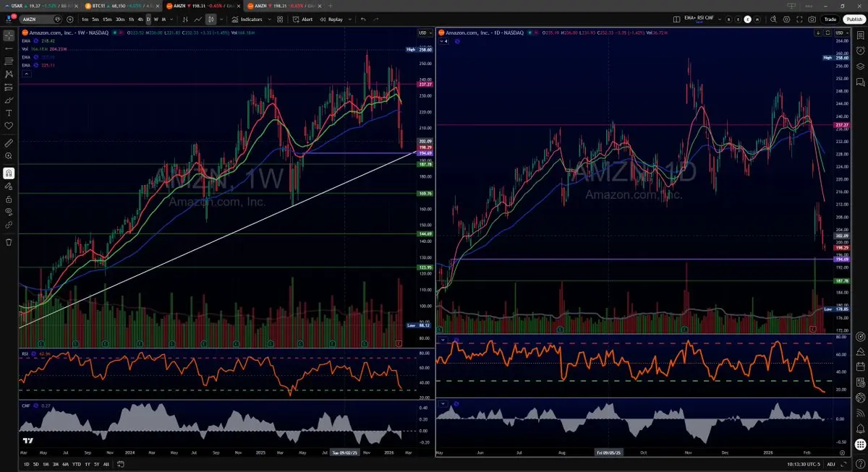Open the time interval dropdown chevron after M
This screenshot has height=472, width=868.
click(x=171, y=18)
